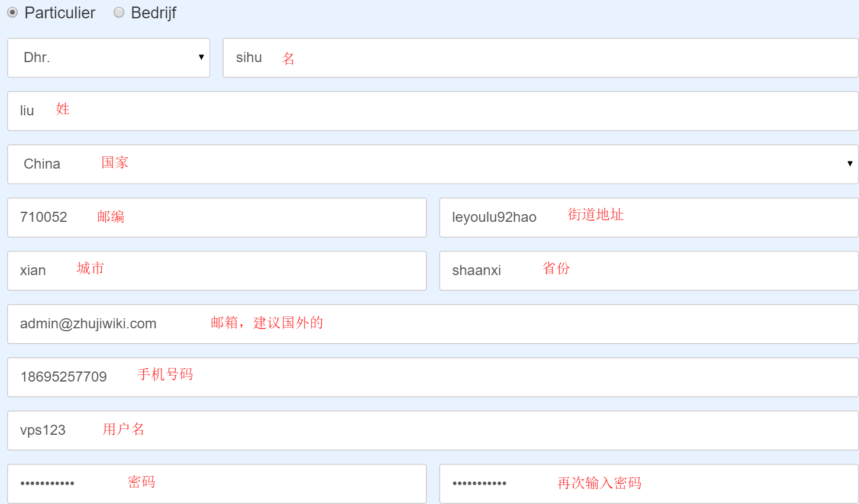Viewport: 859px width, 504px height.
Task: Open the Dhr. salutation dropdown
Action: [109, 58]
